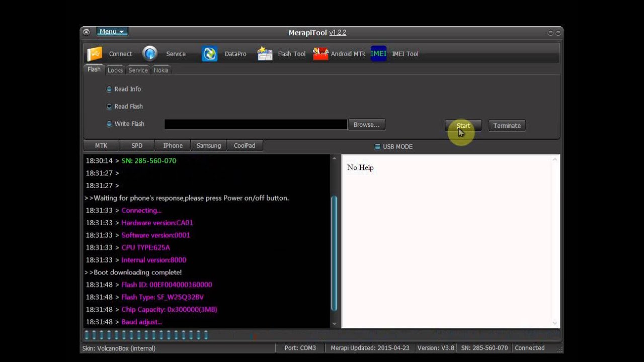Click "Port: COM3" in status bar
The image size is (644, 362).
300,348
